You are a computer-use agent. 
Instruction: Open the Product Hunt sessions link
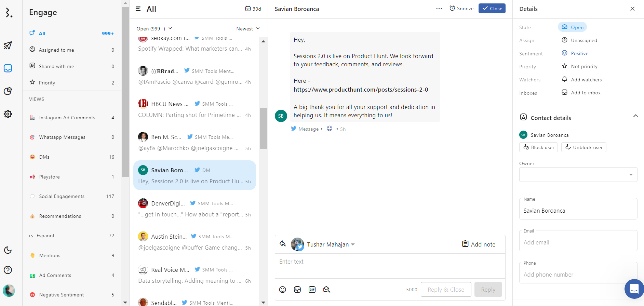361,90
